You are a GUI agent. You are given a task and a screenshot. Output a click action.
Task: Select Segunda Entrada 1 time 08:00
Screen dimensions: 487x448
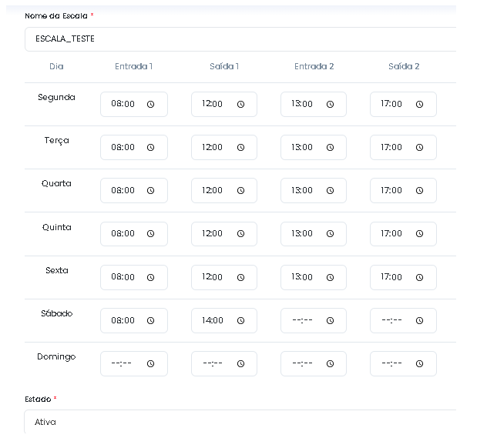(123, 104)
